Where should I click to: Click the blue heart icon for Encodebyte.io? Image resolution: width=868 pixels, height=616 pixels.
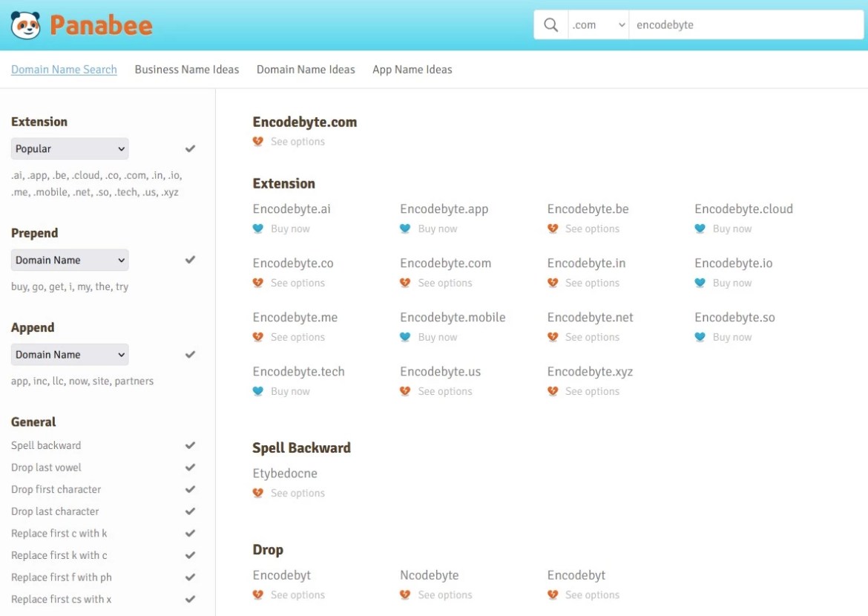[x=700, y=283]
